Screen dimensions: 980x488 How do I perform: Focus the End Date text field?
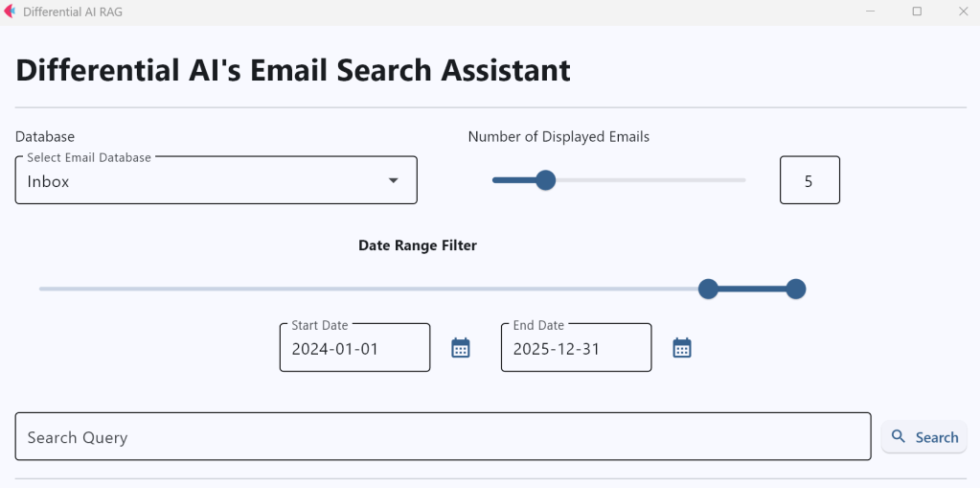click(576, 349)
